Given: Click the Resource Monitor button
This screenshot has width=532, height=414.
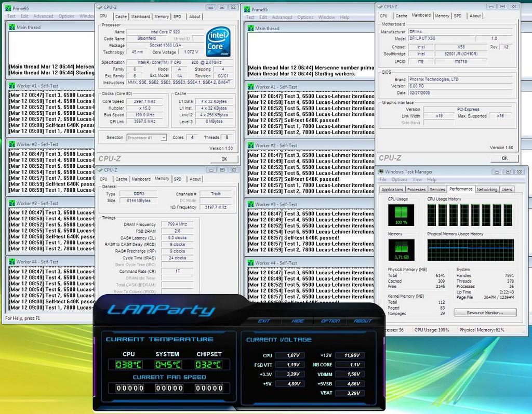Looking at the screenshot, I should pyautogui.click(x=485, y=313).
